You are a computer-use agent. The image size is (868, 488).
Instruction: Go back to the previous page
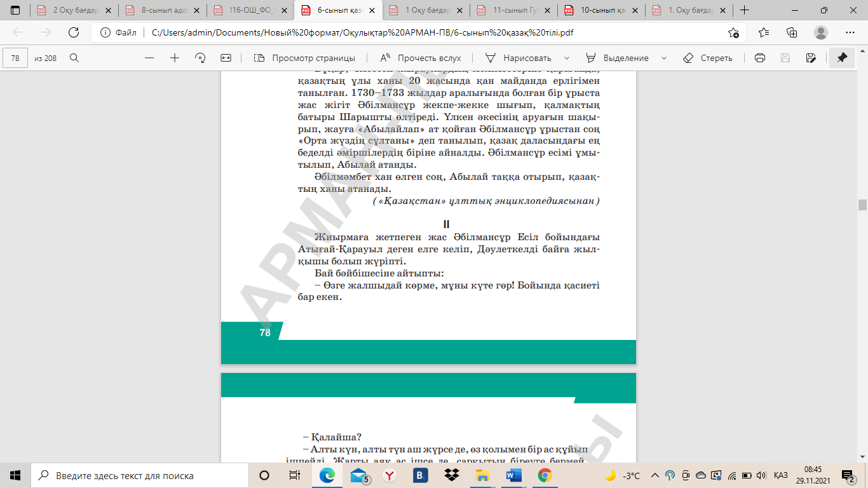click(18, 33)
